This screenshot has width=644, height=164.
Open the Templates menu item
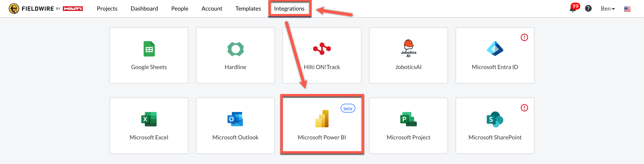coord(248,9)
